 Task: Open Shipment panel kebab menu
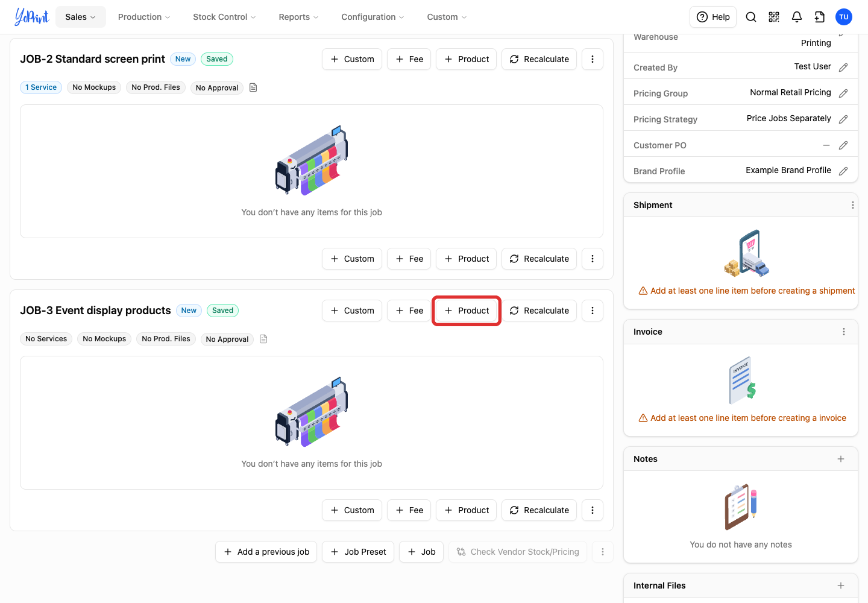[x=852, y=205]
